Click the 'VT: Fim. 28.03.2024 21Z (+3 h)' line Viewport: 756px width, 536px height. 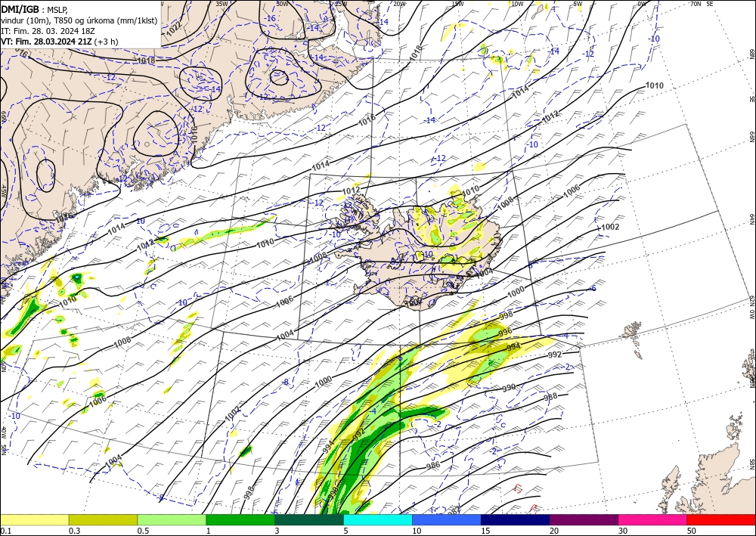pos(59,42)
